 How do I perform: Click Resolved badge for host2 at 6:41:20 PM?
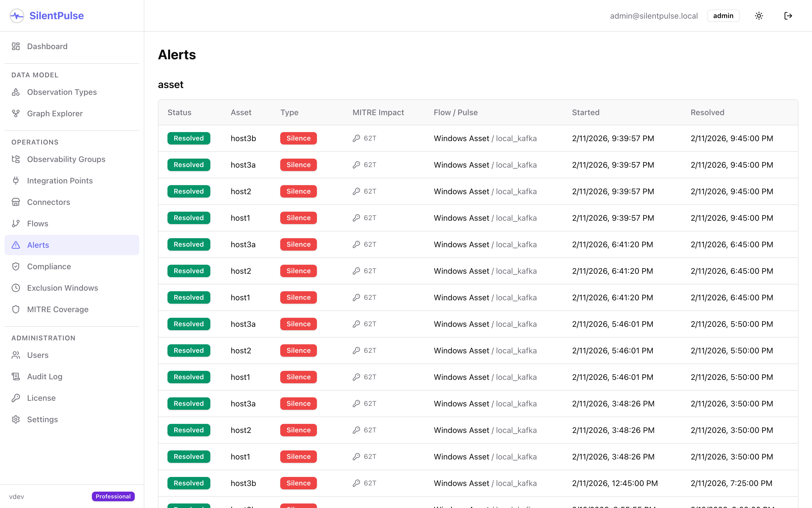(189, 271)
